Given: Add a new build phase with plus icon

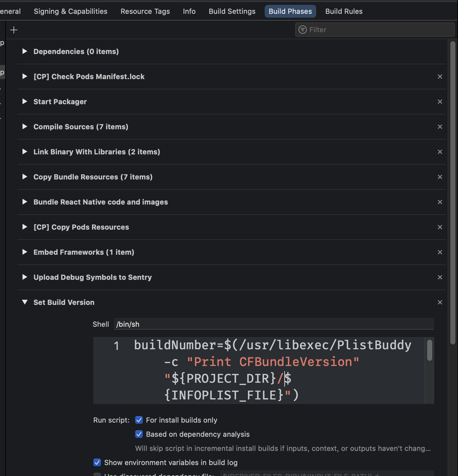Looking at the screenshot, I should point(14,30).
